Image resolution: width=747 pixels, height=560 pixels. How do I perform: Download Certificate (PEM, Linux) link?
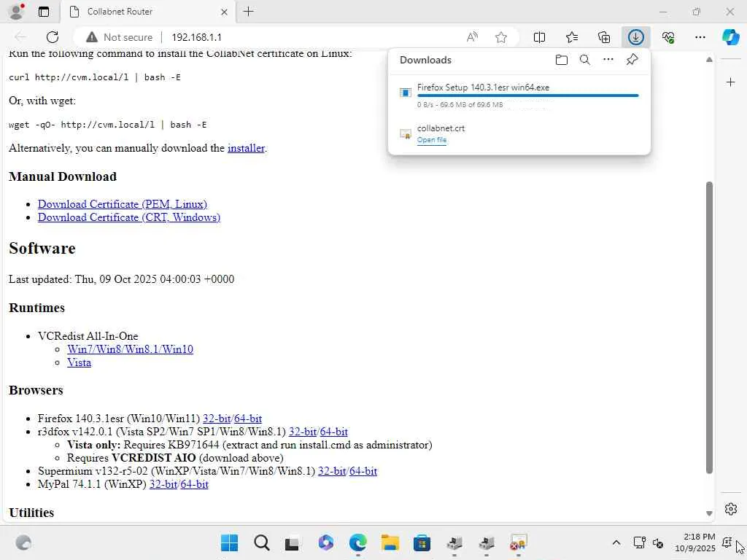pos(123,204)
